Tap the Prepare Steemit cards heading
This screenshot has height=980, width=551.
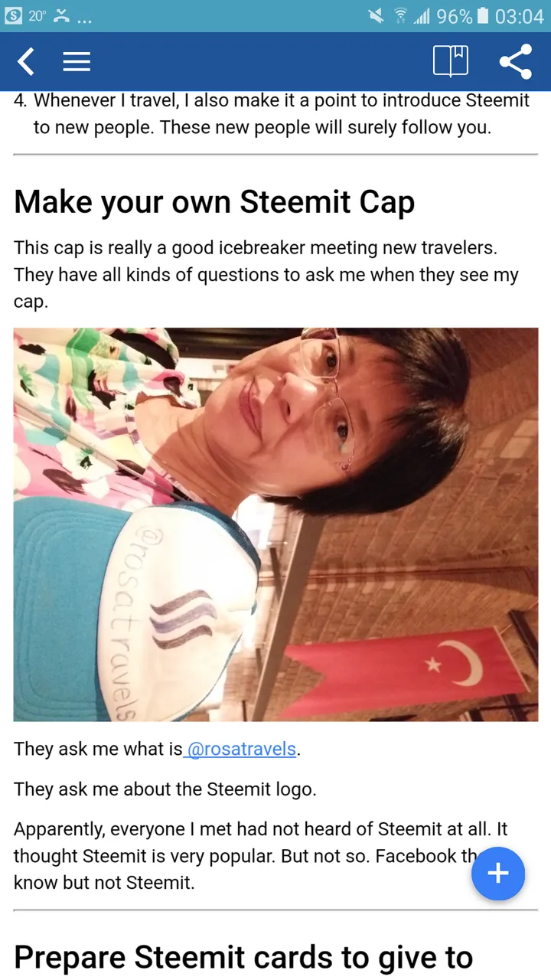tap(243, 957)
